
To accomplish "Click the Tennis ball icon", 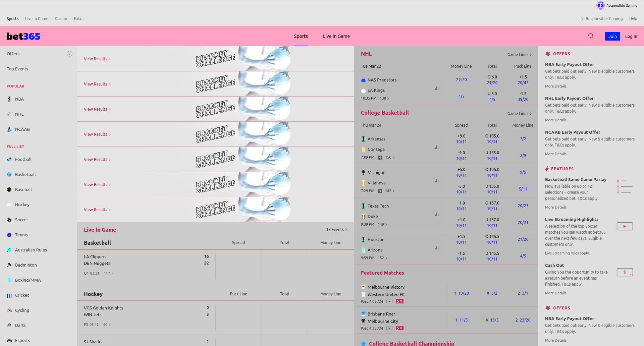I will point(9,235).
